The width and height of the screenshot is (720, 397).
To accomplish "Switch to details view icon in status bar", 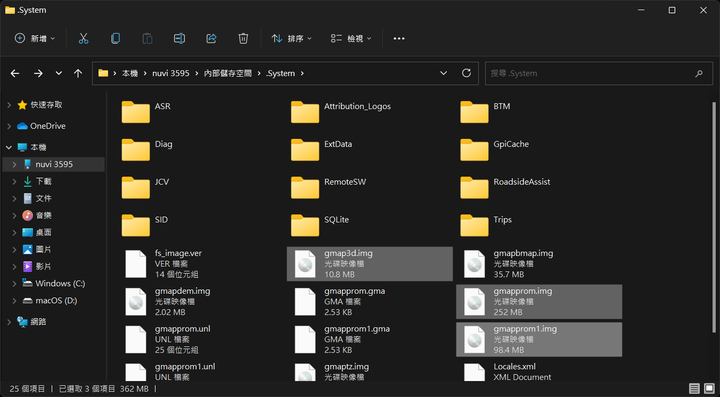I will click(695, 389).
